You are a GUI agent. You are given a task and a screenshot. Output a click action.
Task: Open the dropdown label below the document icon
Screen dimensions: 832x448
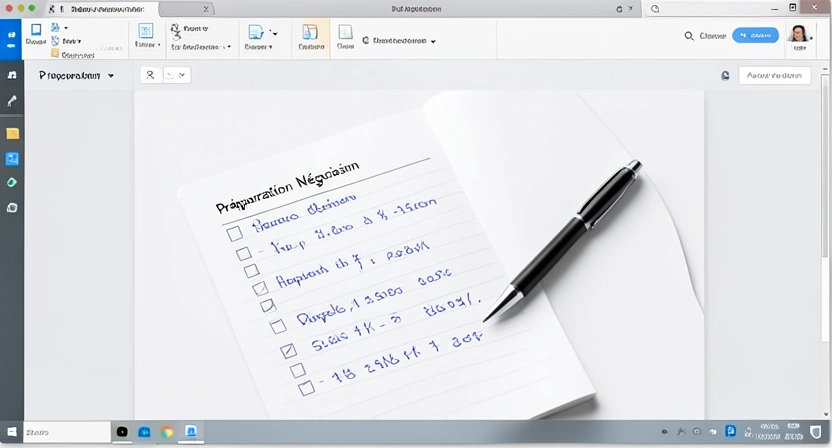coord(258,47)
